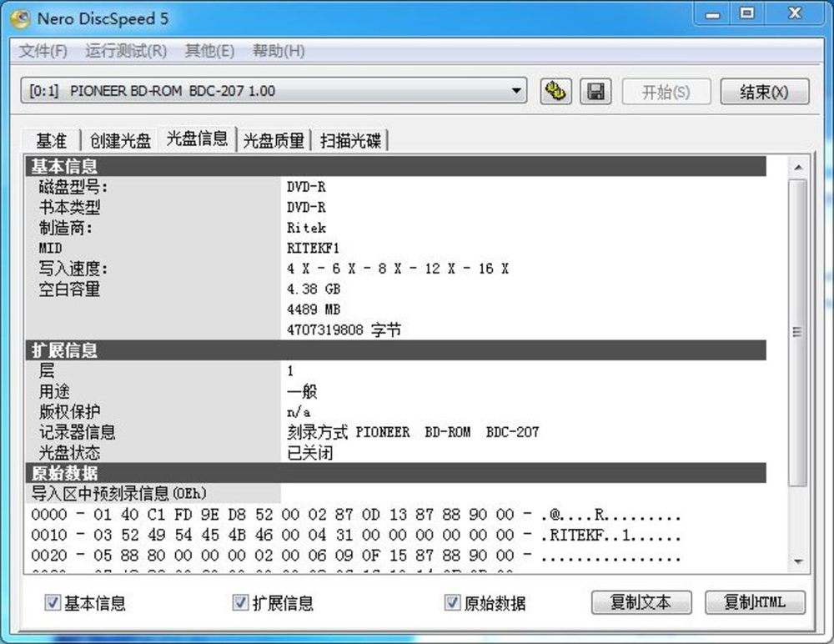The width and height of the screenshot is (834, 644).
Task: Toggle the 扩展信息 checkbox
Action: click(240, 603)
